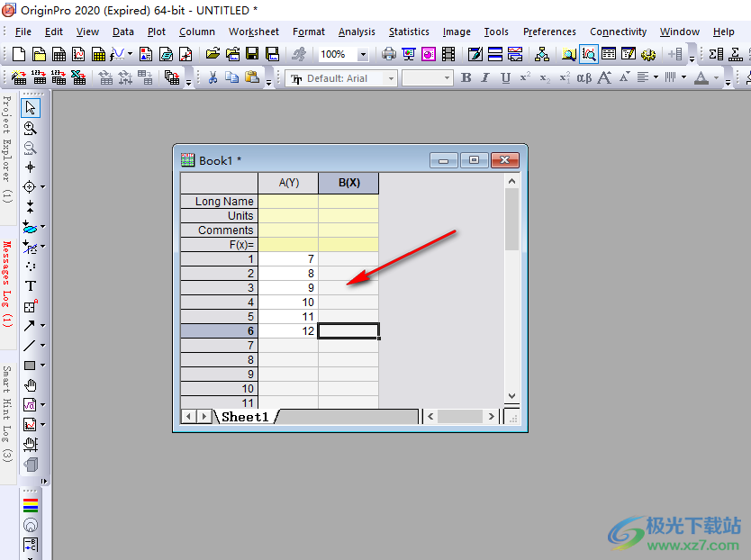751x560 pixels.
Task: Select the Pointer tool
Action: (x=31, y=108)
